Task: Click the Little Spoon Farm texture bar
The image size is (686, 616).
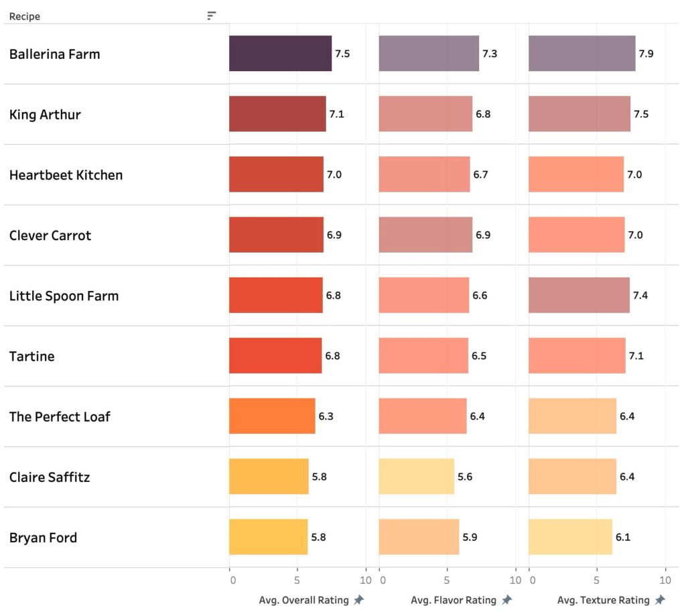Action: point(579,296)
